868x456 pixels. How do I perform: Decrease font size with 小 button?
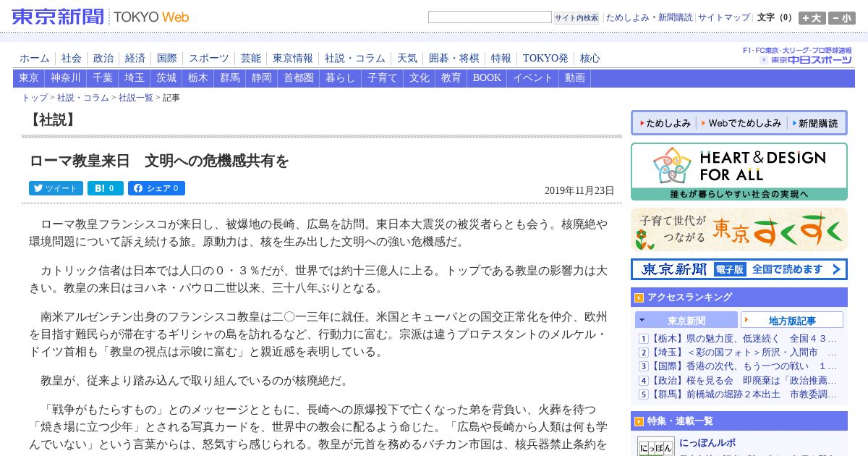(x=841, y=18)
